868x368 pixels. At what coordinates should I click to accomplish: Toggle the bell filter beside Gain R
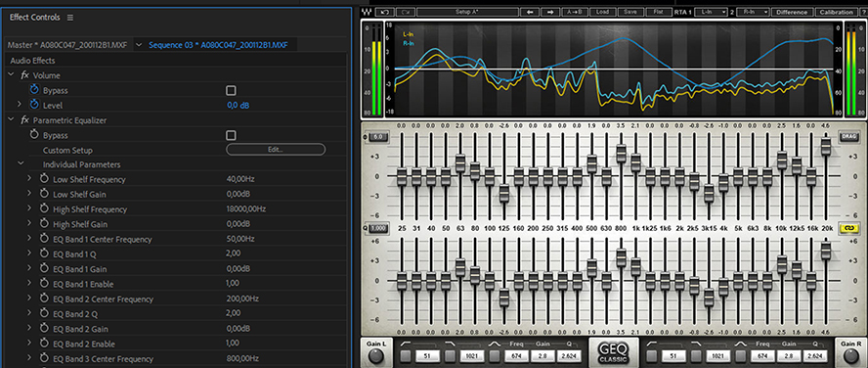pos(741,356)
